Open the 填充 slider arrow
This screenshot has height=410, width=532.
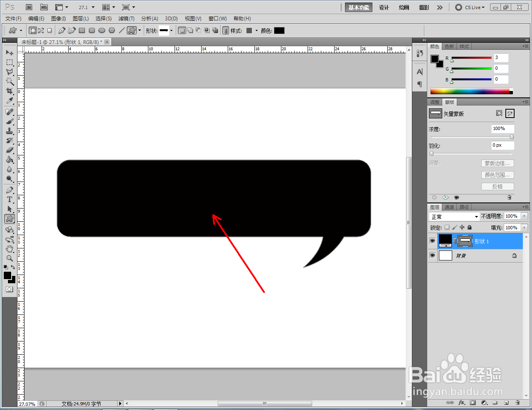(524, 228)
